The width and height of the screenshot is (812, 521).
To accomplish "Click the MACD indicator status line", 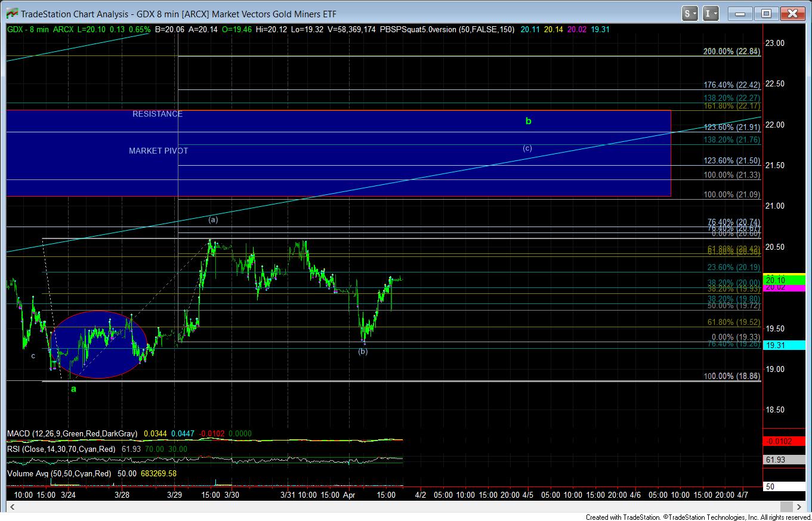I will coord(129,433).
